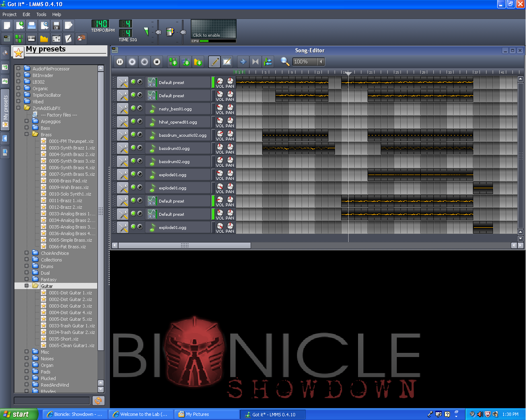The image size is (526, 420).
Task: Select edit mode selection tool
Action: point(227,62)
